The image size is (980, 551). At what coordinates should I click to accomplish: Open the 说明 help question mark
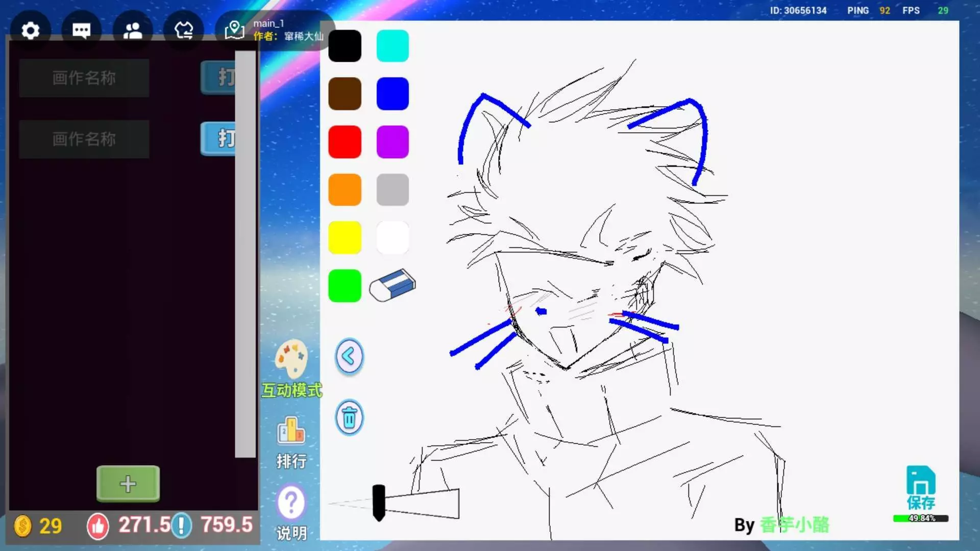[x=291, y=503]
